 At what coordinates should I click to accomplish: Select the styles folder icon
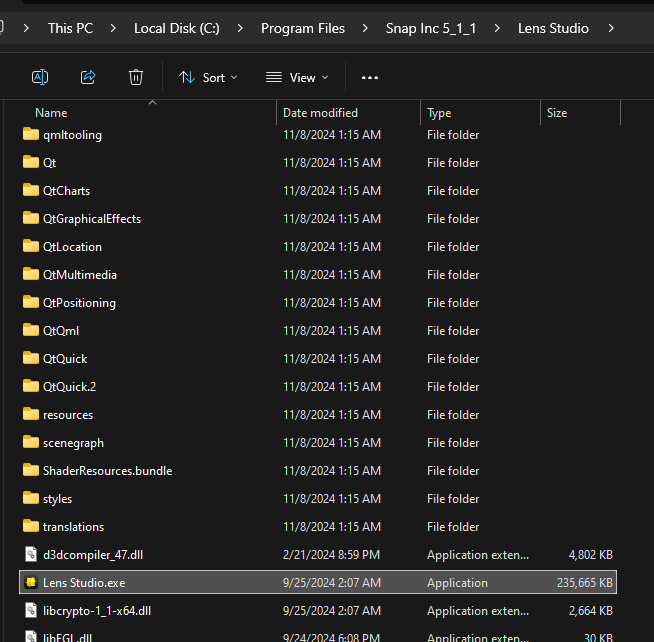pos(31,498)
